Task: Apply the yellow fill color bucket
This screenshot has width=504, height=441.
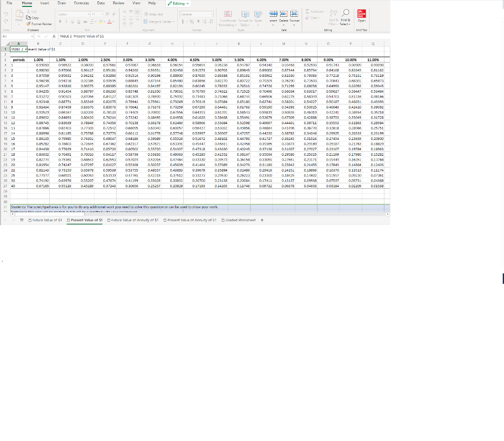Action: (100, 22)
